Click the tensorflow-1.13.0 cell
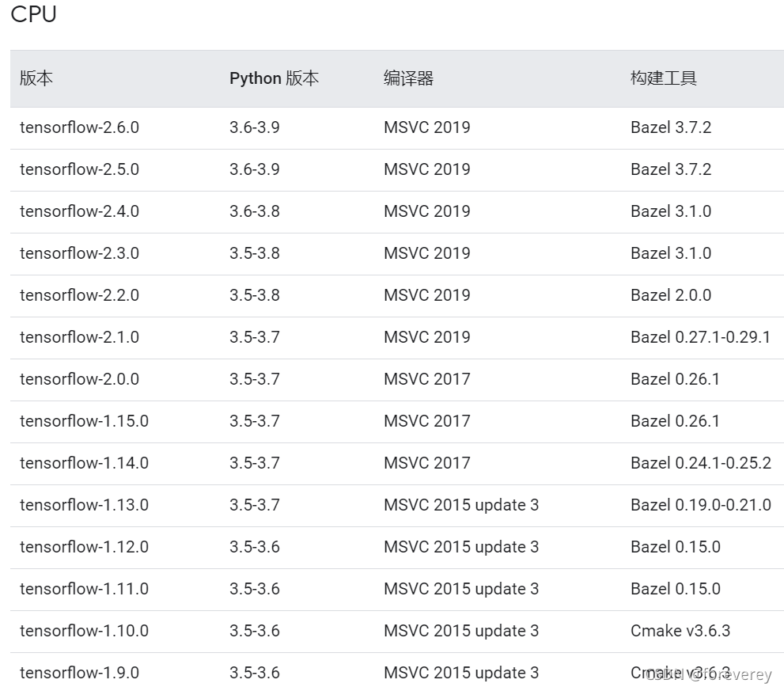Image resolution: width=784 pixels, height=691 pixels. [84, 506]
